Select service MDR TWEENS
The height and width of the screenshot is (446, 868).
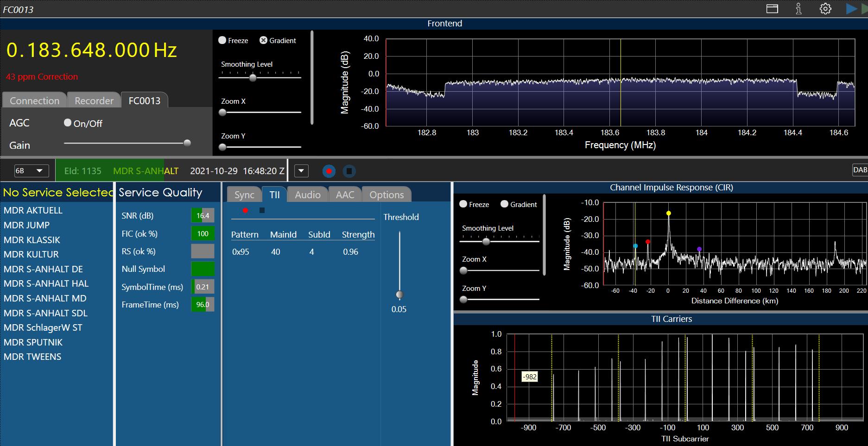(32, 357)
